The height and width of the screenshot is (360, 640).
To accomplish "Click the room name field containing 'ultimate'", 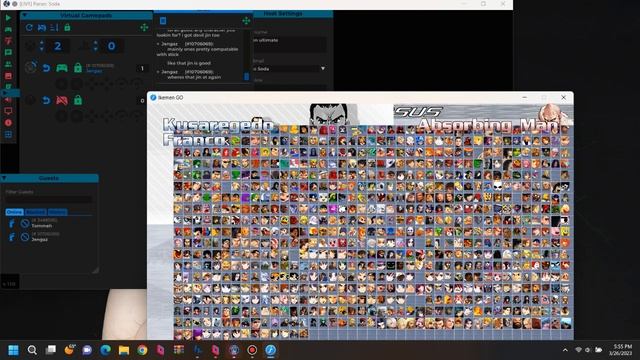I will point(290,44).
